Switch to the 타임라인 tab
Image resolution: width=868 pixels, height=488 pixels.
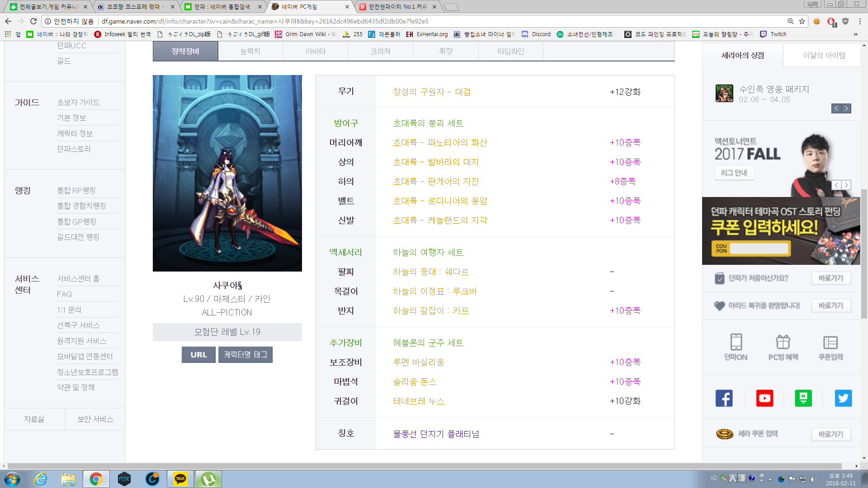coord(511,51)
